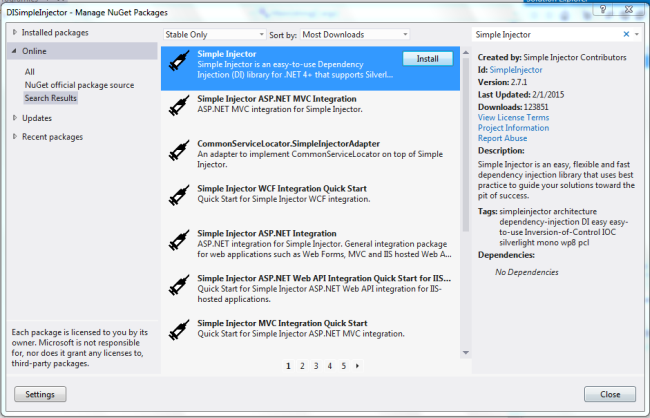This screenshot has height=418, width=650.
Task: Click the package list scrollbar thumb
Action: click(466, 144)
